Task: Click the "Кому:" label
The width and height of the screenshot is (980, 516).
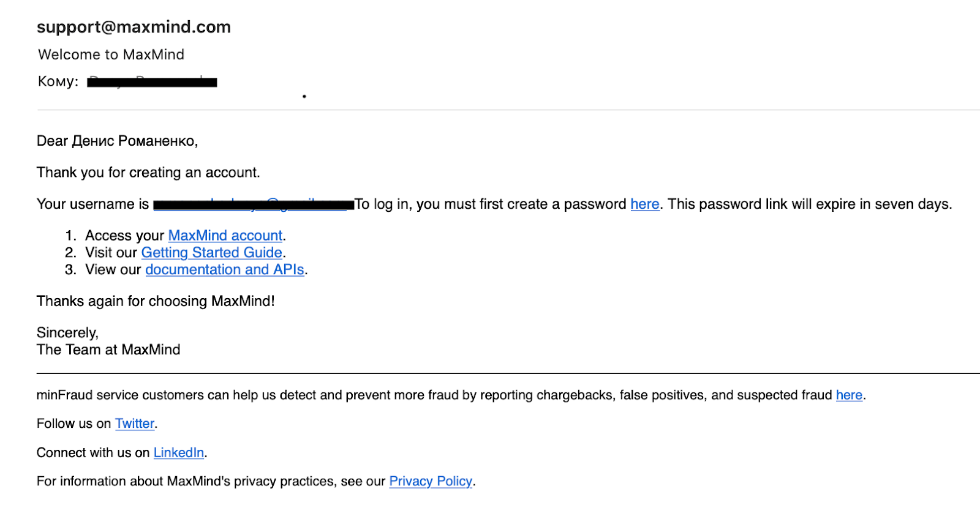Action: pyautogui.click(x=58, y=81)
